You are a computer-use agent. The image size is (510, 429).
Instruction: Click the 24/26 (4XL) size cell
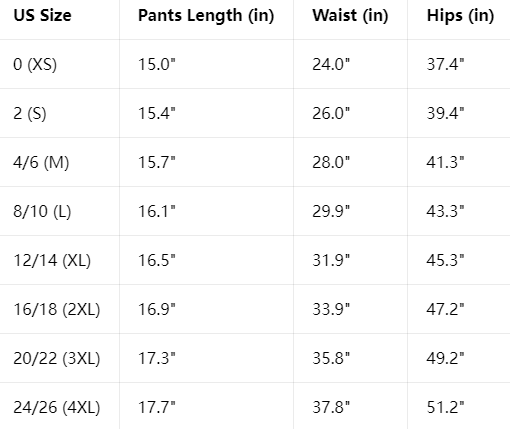tap(57, 407)
